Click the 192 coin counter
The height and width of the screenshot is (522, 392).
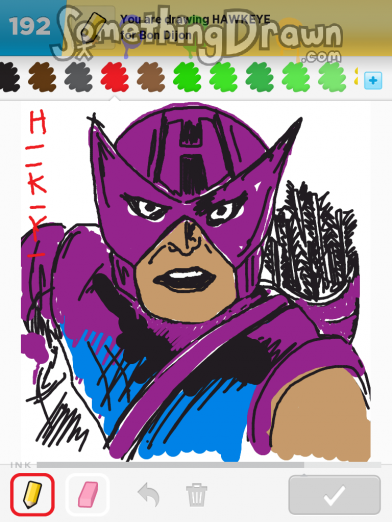(30, 27)
